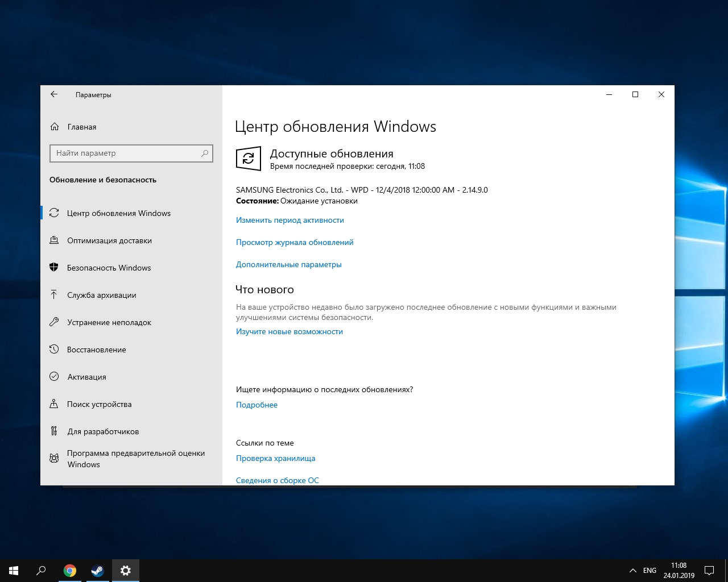Close the Параметры window
728x582 pixels.
[x=661, y=94]
